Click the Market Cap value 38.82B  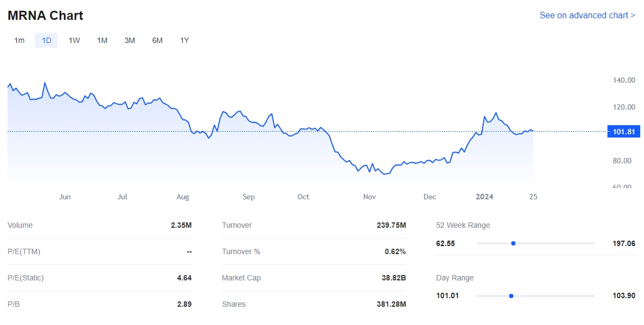(394, 278)
